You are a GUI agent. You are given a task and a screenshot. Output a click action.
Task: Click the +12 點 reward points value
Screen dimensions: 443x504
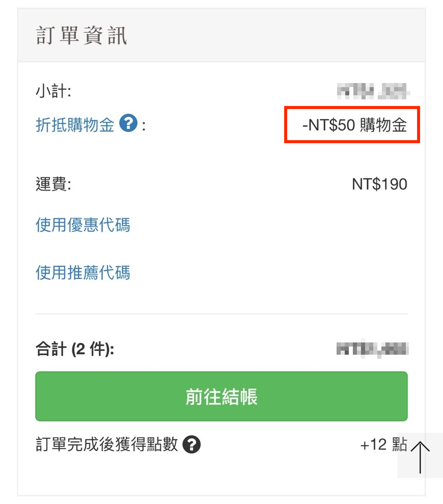point(383,444)
